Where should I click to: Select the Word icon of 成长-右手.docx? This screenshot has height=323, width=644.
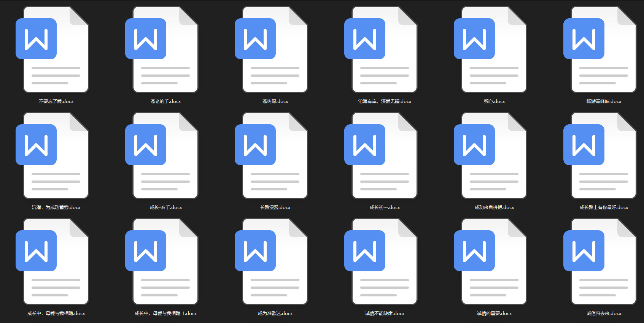click(x=162, y=155)
